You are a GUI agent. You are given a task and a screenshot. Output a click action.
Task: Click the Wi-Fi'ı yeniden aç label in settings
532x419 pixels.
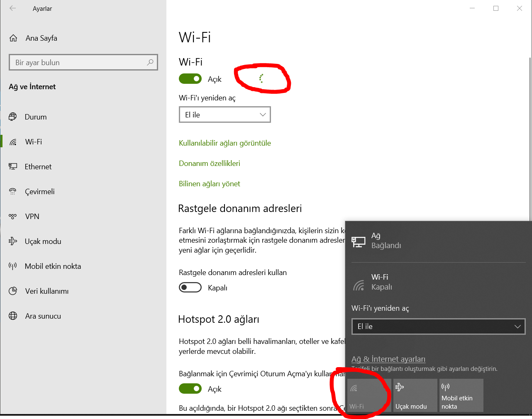pyautogui.click(x=207, y=98)
